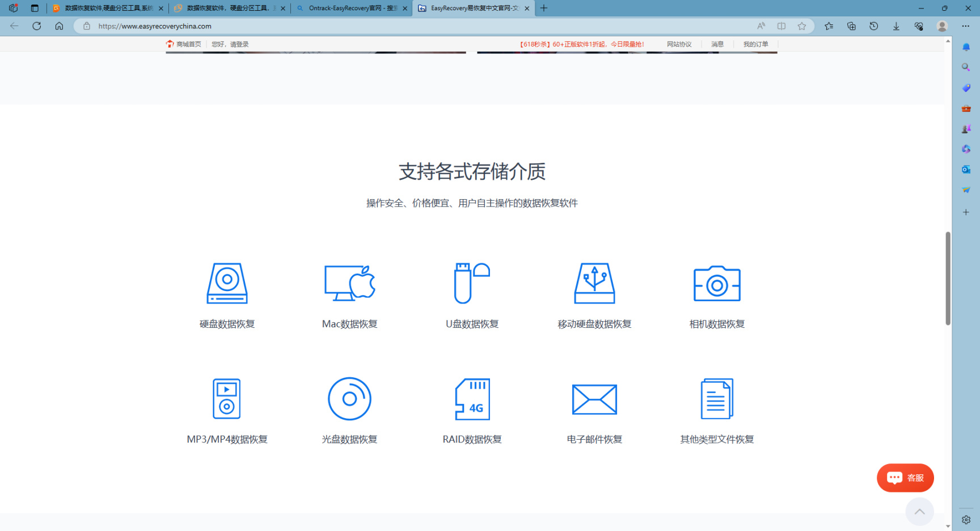Open browser history from the toolbar
The image size is (980, 531).
click(874, 26)
